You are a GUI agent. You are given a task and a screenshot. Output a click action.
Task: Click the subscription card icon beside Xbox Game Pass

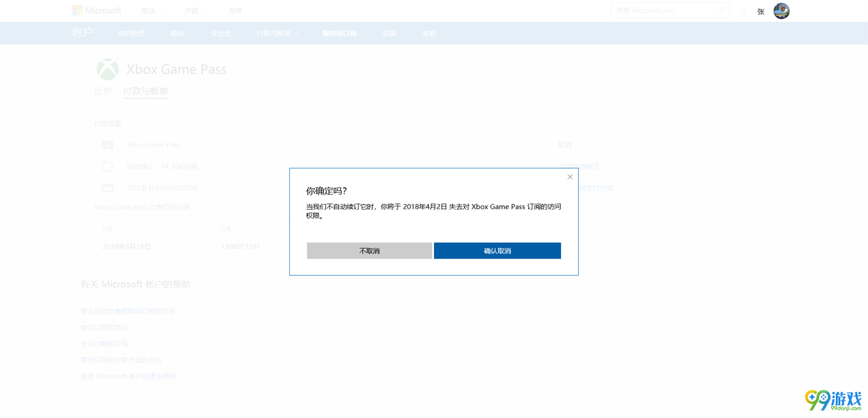pyautogui.click(x=108, y=145)
